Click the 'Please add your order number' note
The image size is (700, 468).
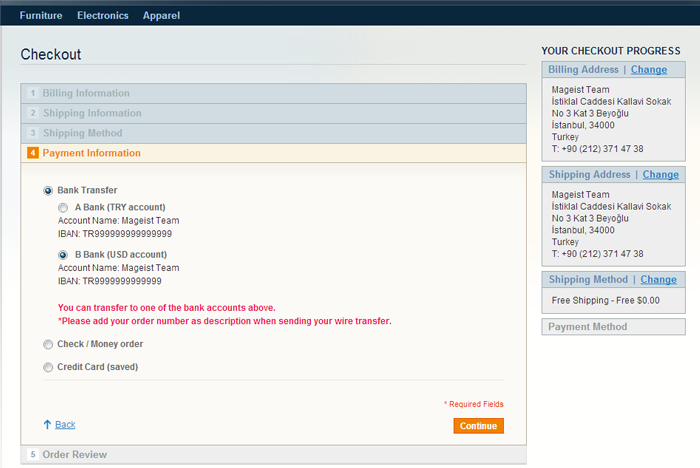tap(225, 321)
